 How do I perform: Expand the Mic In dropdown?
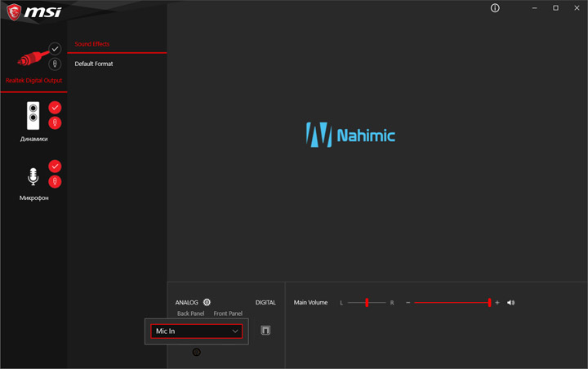click(197, 331)
